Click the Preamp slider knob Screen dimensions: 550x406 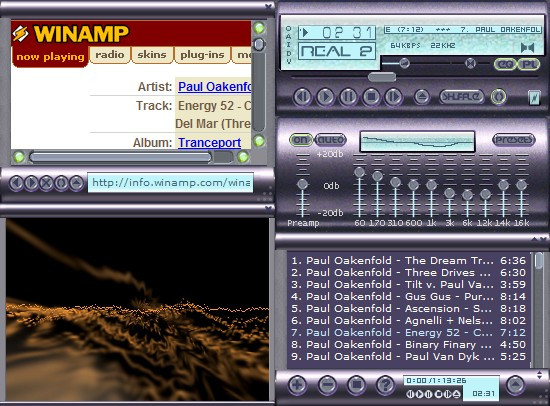pos(302,184)
